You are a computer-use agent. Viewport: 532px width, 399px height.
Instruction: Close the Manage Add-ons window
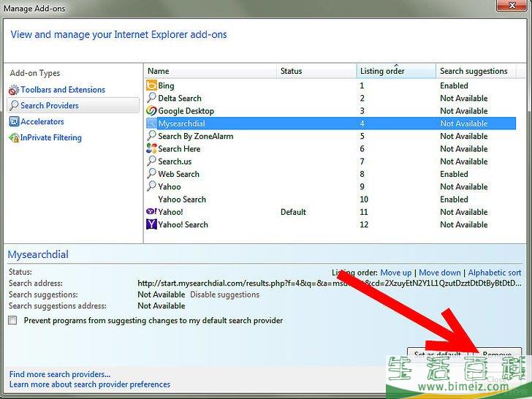point(512,5)
